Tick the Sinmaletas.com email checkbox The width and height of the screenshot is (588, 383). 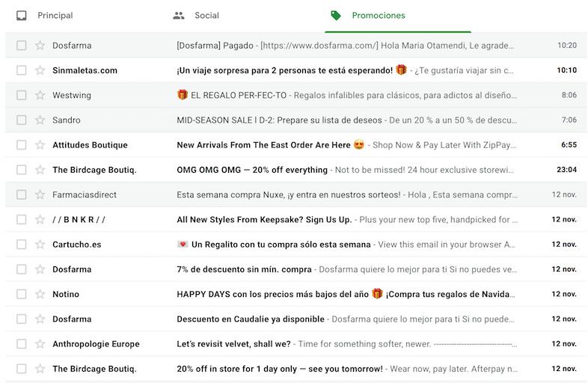22,70
